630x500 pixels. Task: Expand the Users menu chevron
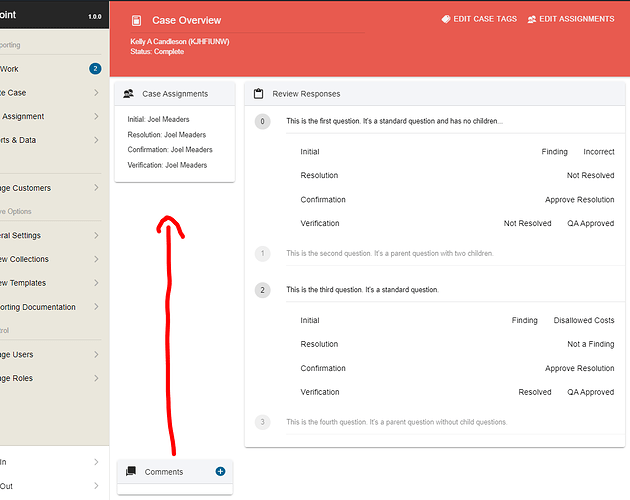96,355
